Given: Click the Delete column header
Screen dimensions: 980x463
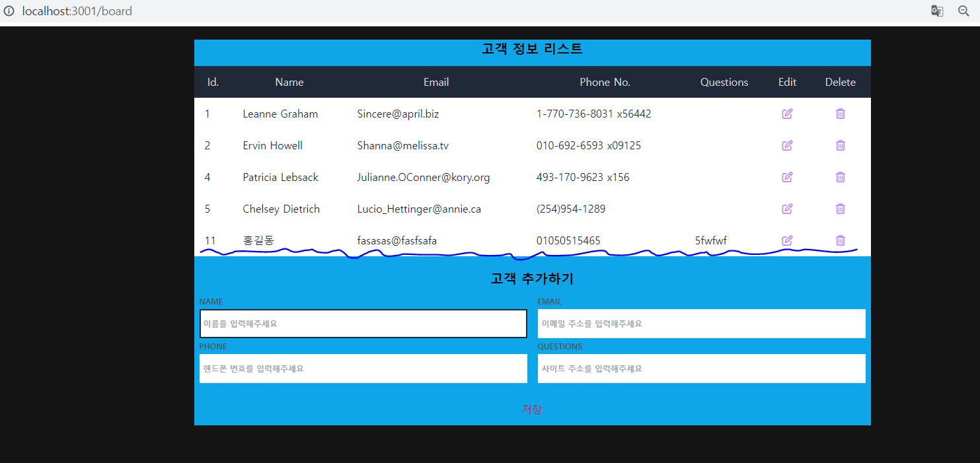Looking at the screenshot, I should [840, 82].
